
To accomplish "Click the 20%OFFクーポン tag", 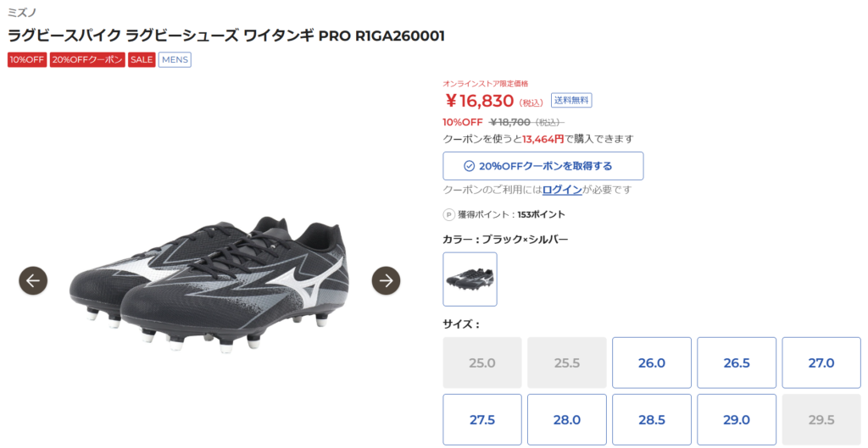I will pos(87,60).
